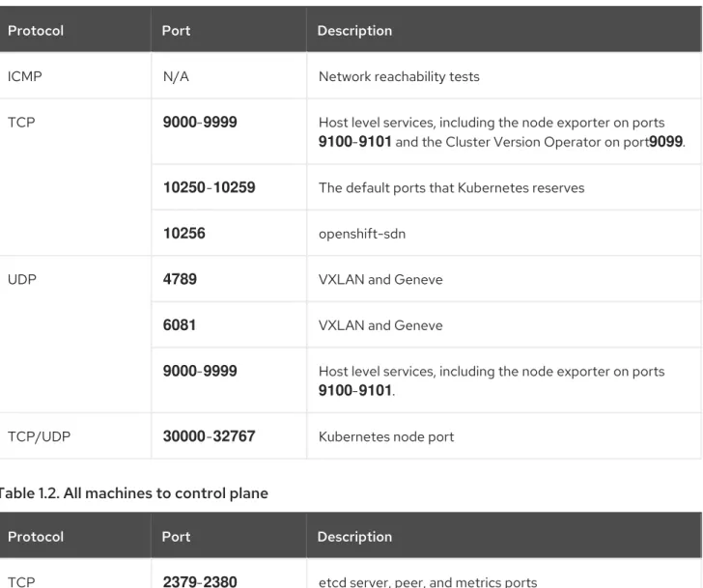Click the N/A port cell
Screen dimensions: 703x588
click(x=176, y=76)
